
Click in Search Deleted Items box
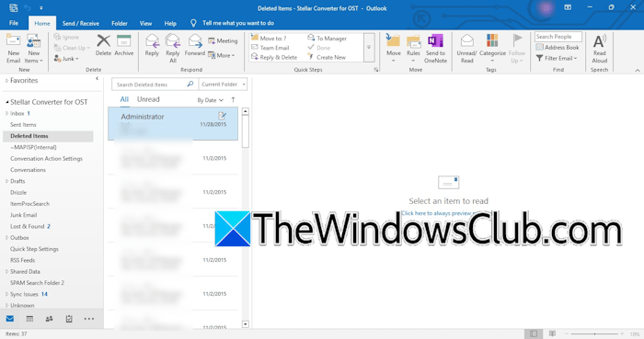click(155, 84)
